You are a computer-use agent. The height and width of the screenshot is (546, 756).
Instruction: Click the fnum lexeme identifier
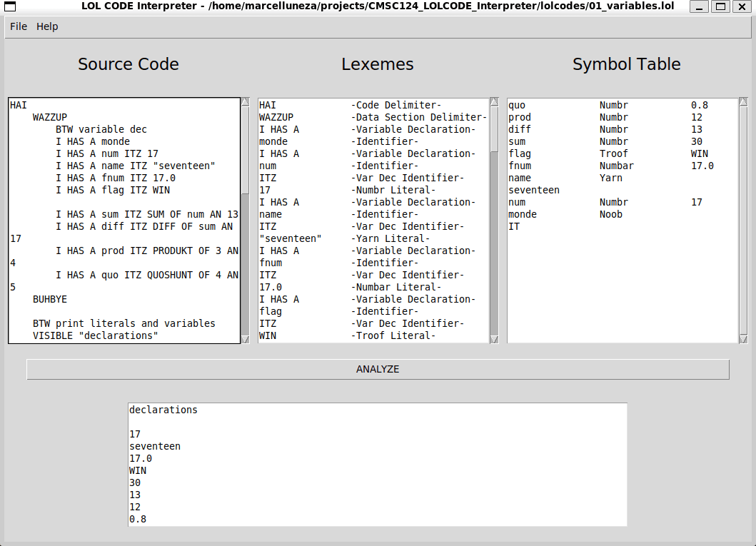point(271,263)
